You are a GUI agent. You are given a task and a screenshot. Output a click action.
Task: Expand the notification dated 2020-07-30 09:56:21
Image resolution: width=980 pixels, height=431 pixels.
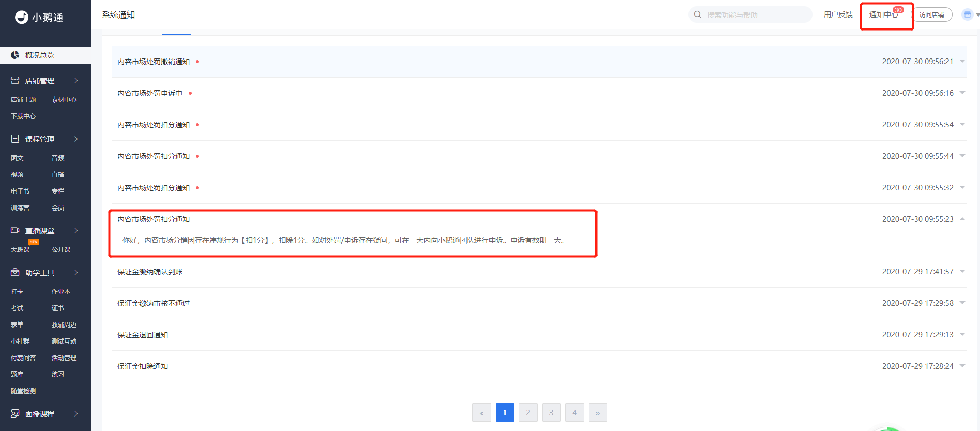pyautogui.click(x=962, y=61)
